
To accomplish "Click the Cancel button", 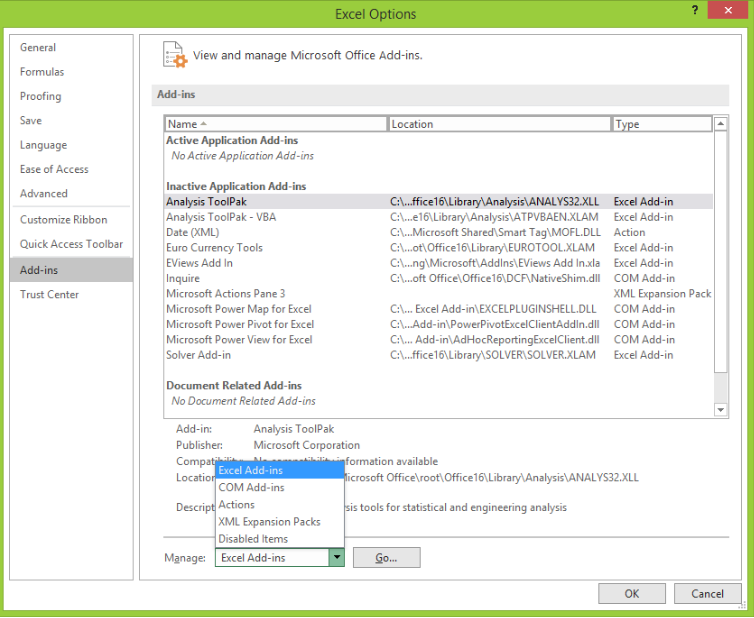I will [707, 593].
